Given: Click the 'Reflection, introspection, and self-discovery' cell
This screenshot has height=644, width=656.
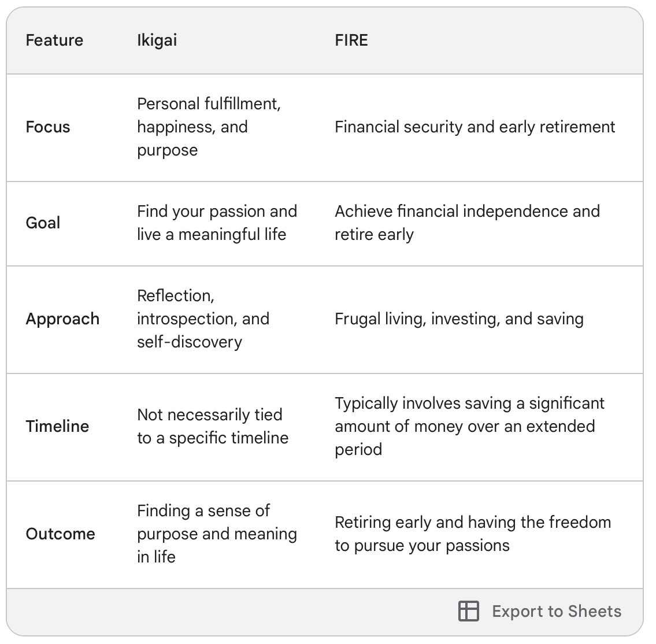Looking at the screenshot, I should coord(203,319).
